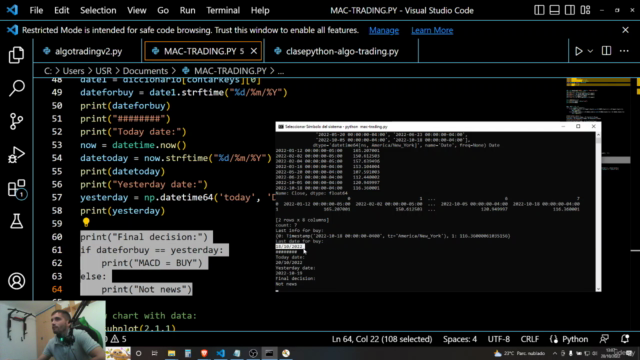Split the editor to the right

pos(606,51)
